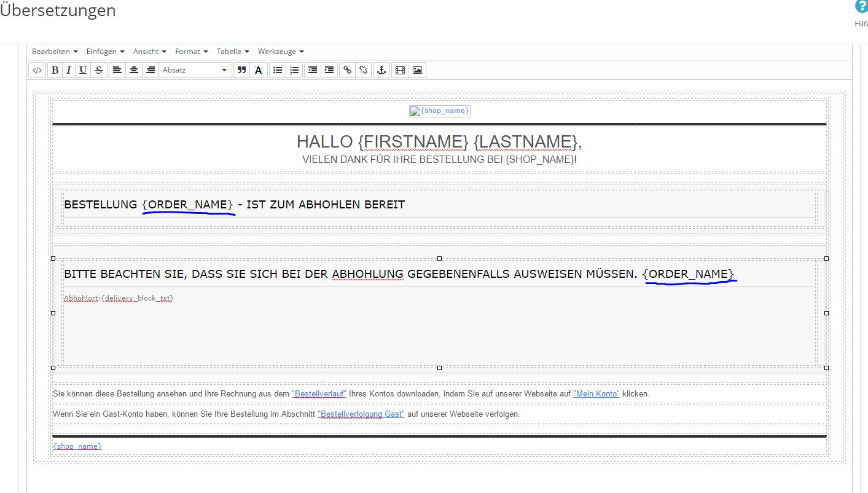Viewport: 868px width, 493px height.
Task: Insert a numbered list
Action: [294, 70]
